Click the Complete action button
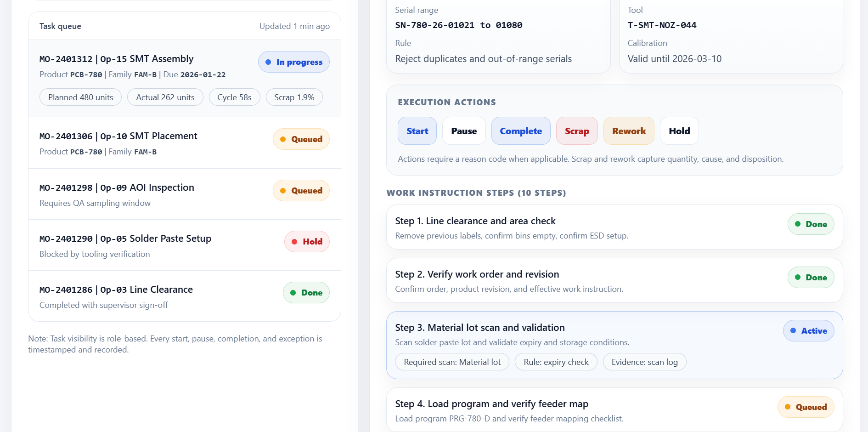 point(520,131)
